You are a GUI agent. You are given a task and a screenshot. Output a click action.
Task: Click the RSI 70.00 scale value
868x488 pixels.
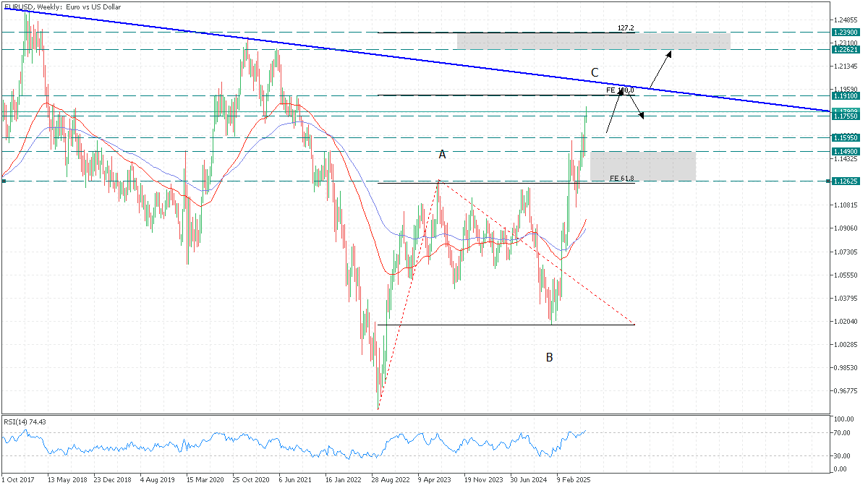[842, 433]
